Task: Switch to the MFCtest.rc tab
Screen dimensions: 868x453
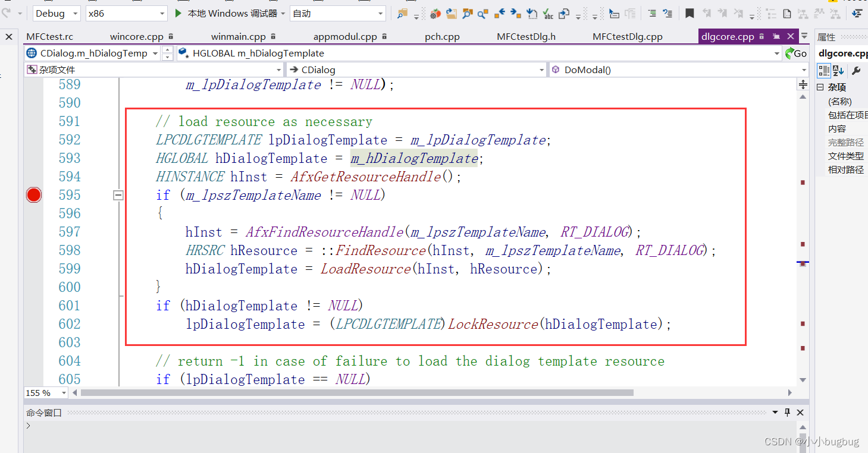Action: click(50, 36)
